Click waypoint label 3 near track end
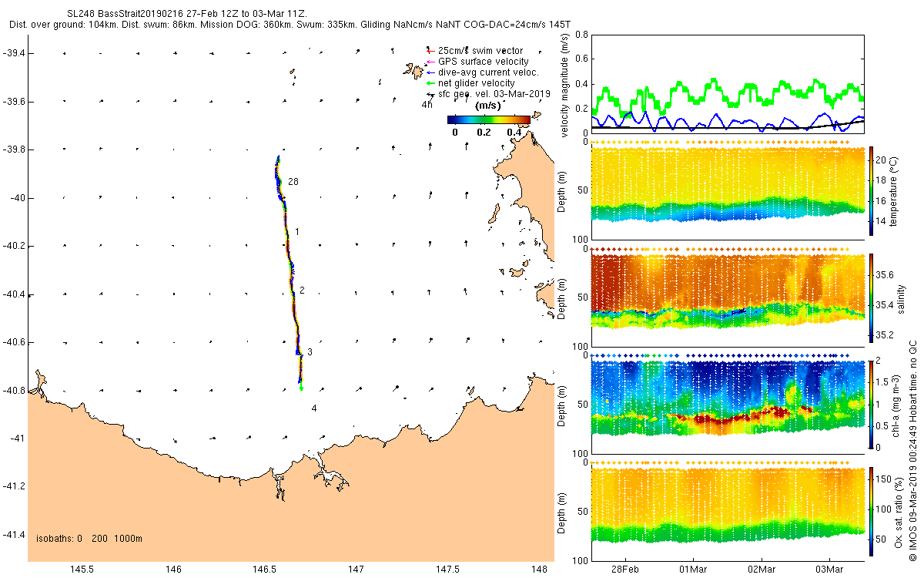 [310, 352]
